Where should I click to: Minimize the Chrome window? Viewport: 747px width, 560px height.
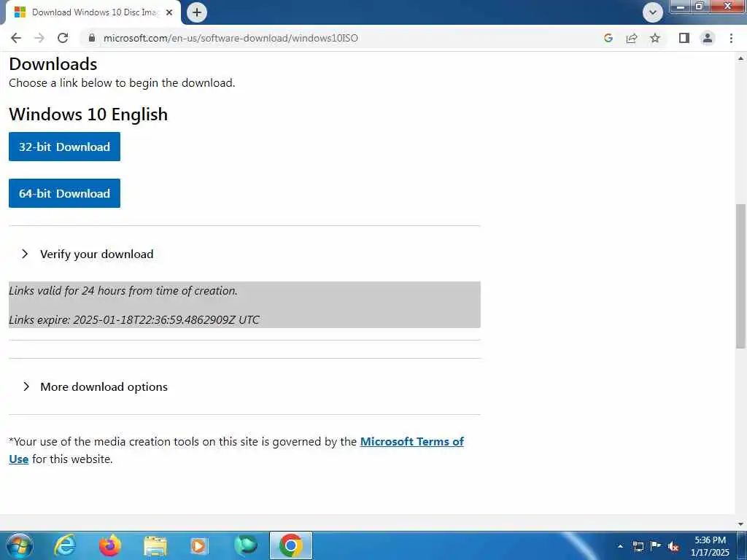click(x=681, y=7)
